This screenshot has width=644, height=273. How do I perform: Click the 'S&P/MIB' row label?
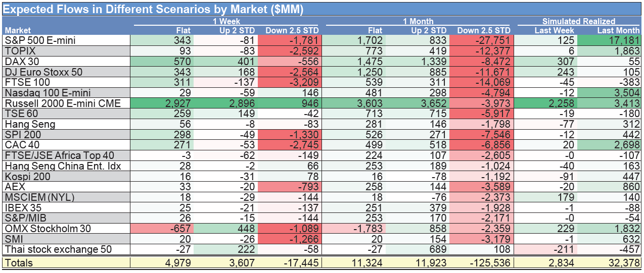(x=24, y=218)
